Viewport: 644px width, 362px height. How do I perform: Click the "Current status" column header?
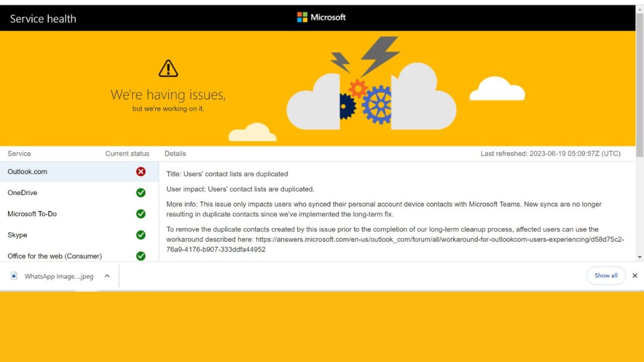point(127,153)
